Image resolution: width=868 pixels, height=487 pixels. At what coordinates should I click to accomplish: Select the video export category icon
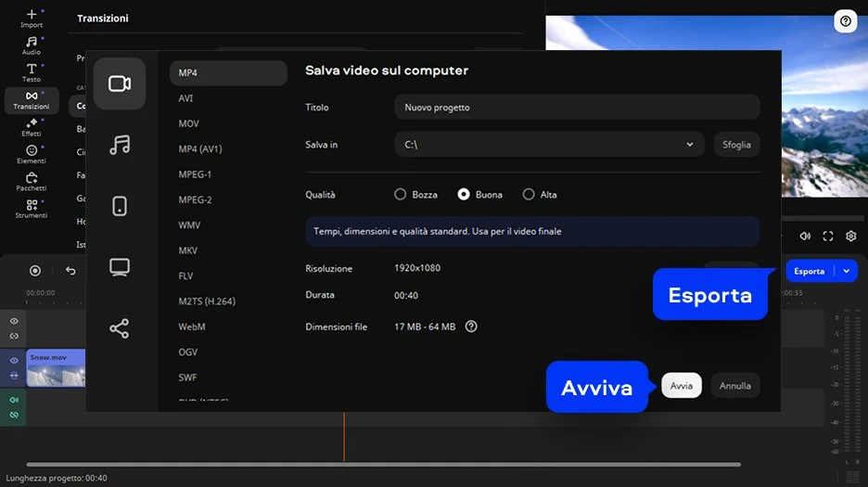click(x=120, y=83)
